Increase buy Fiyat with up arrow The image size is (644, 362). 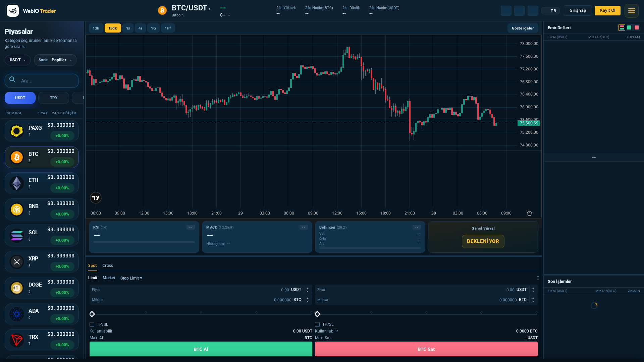pyautogui.click(x=308, y=288)
